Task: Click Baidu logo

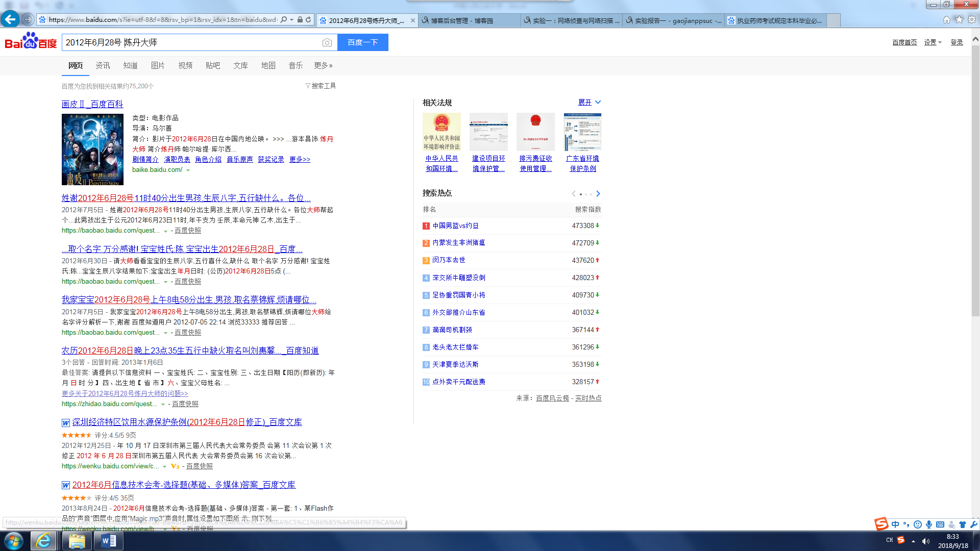Action: tap(31, 42)
